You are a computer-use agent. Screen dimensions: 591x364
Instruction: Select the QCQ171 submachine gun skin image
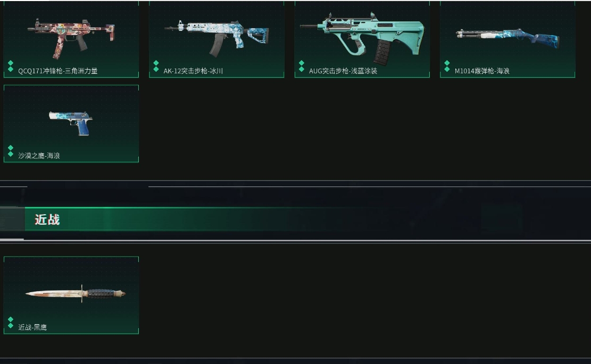(x=71, y=37)
